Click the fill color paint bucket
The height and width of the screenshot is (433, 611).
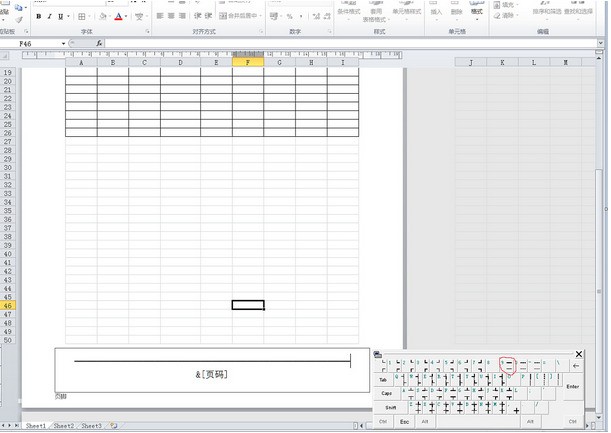(x=103, y=16)
